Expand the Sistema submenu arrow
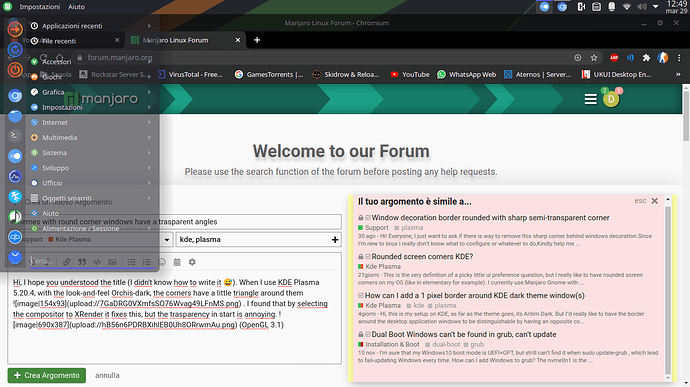The height and width of the screenshot is (387, 690). pos(149,153)
